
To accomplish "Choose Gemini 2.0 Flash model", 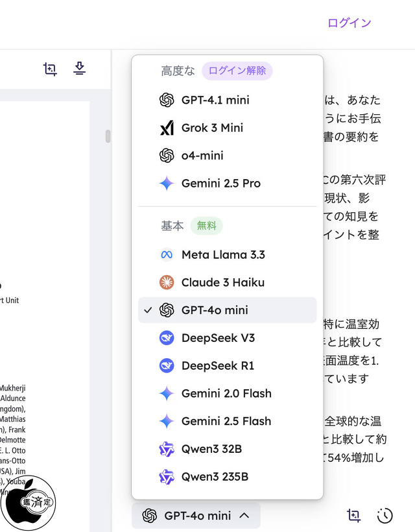I will coord(227,394).
